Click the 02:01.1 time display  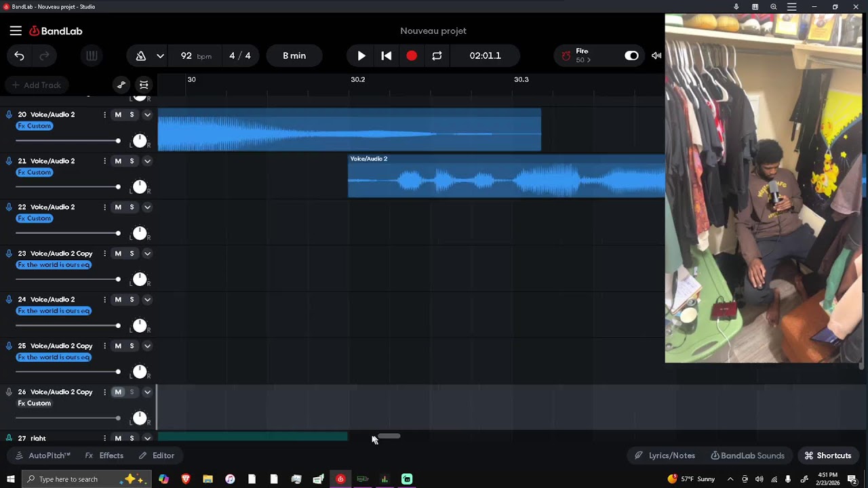(x=486, y=56)
